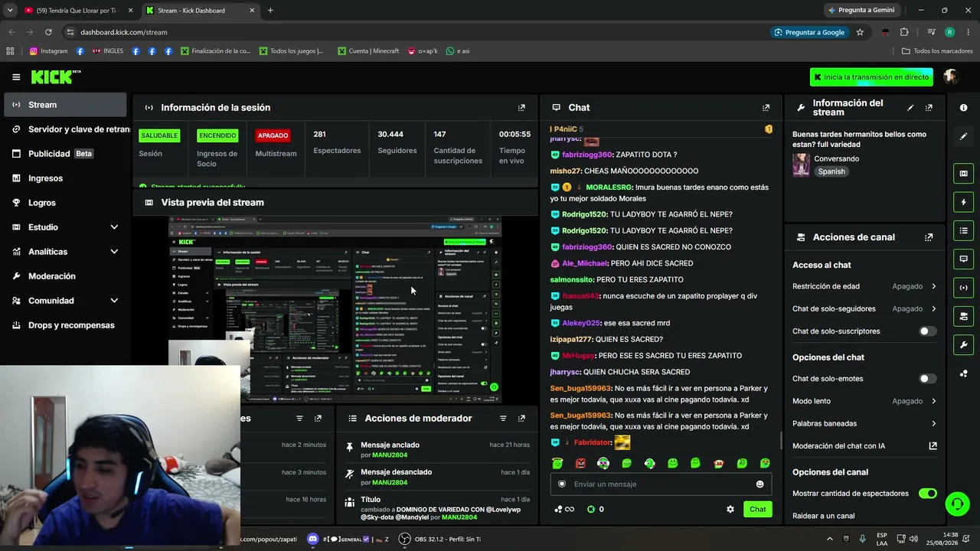The height and width of the screenshot is (551, 980).
Task: Open the browser tab list dropdown
Action: click(10, 10)
